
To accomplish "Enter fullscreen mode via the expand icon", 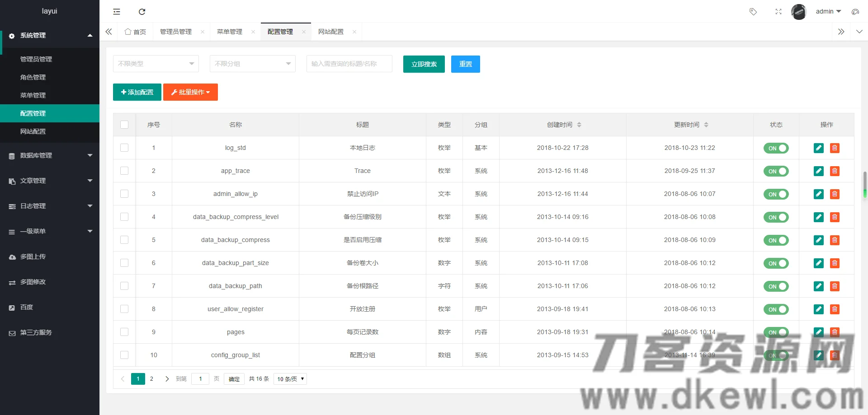I will click(778, 12).
